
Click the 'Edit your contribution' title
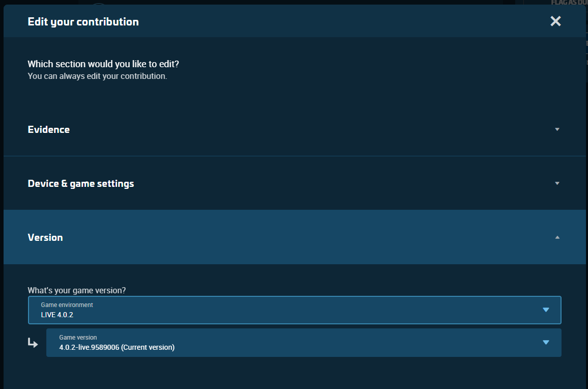click(83, 21)
